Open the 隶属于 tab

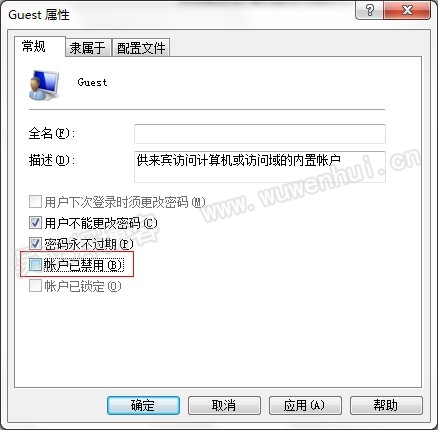click(88, 48)
